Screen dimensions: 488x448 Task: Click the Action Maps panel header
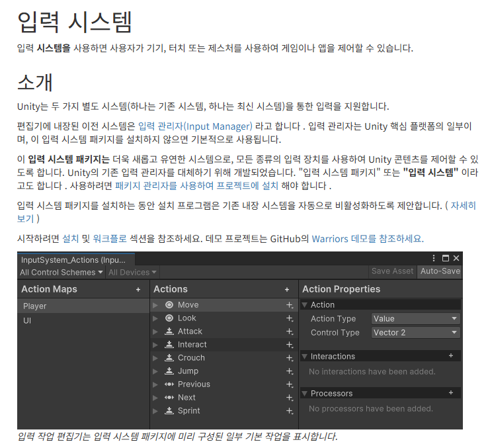point(49,289)
